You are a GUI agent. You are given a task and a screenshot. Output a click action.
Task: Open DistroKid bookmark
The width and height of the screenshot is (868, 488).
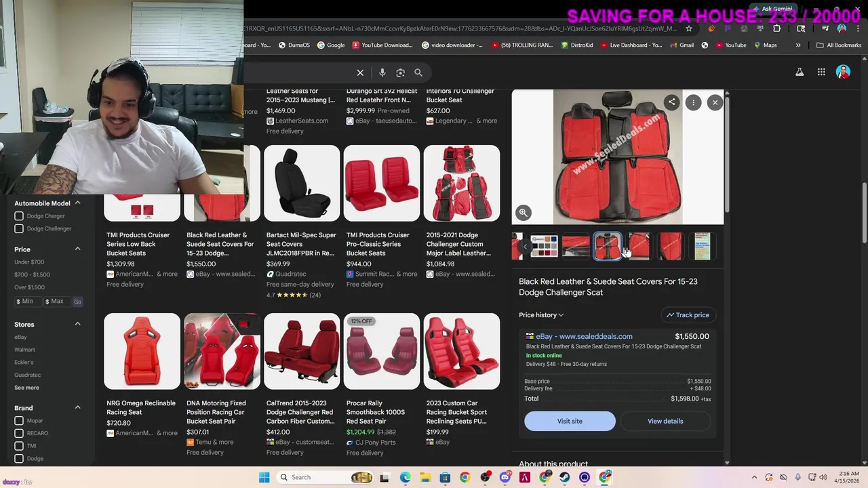pos(578,45)
